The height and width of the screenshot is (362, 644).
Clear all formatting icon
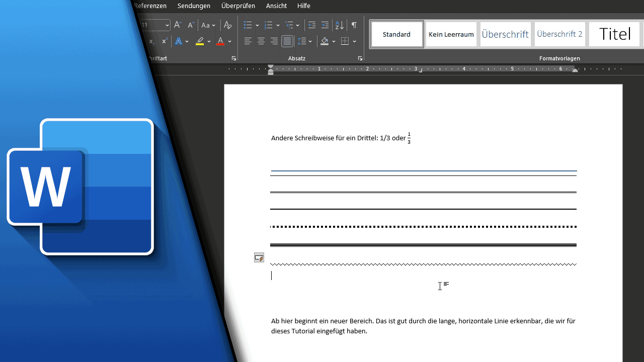228,25
